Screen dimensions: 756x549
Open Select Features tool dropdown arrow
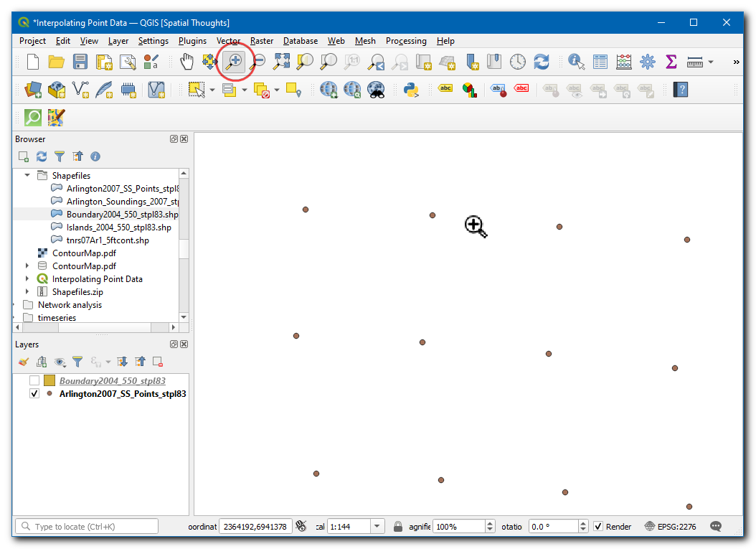[x=212, y=90]
